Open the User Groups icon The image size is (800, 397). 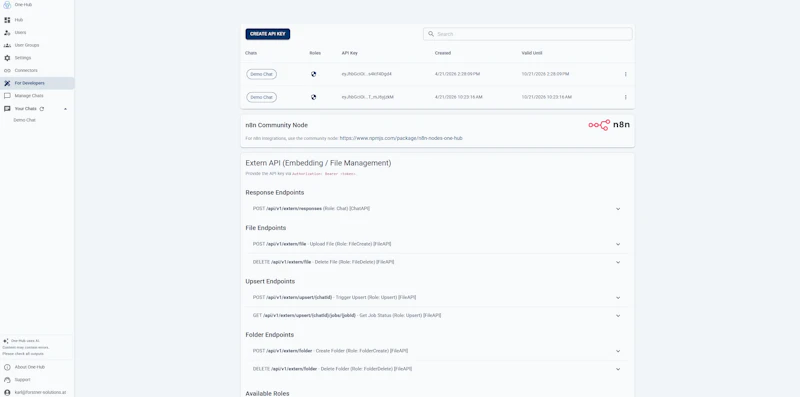(7, 45)
